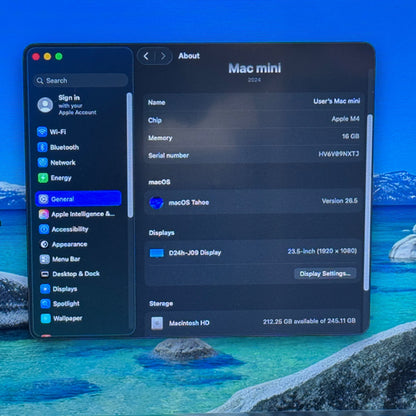Viewport: 416px width, 416px height.
Task: Open Wi-Fi settings icon in sidebar
Action: (42, 132)
